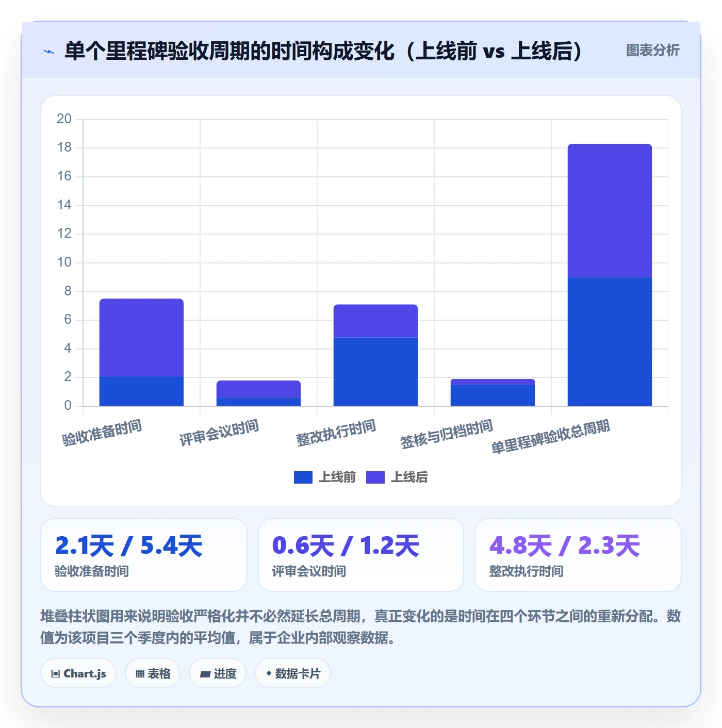
Task: Click the y-axis value 20
Action: [x=64, y=119]
